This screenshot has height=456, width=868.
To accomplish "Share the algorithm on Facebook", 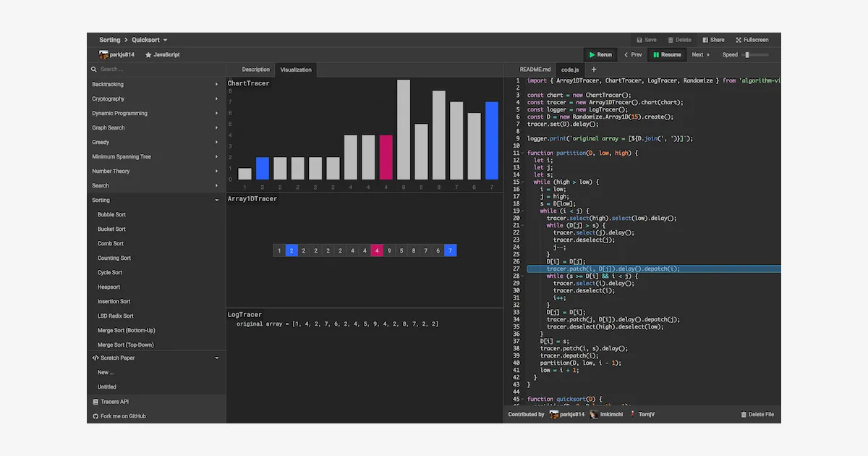I will tap(713, 40).
